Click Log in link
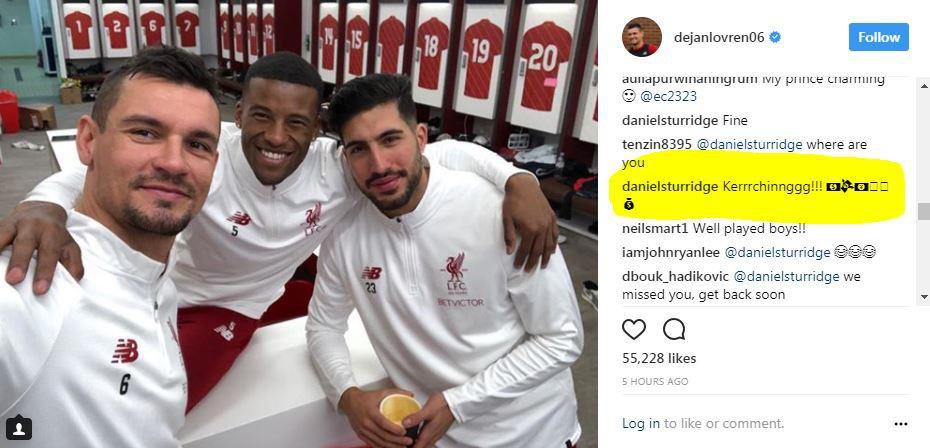Screen dimensions: 930x448 641,424
